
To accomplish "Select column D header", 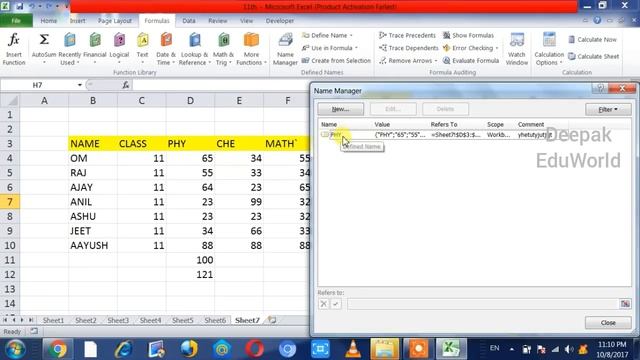I will click(x=190, y=100).
